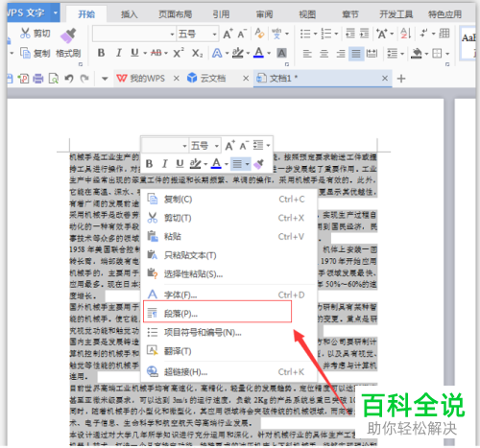Screen dimensions: 480x448
Task: Open font size 五号 dropdown in ribbon
Action: tap(215, 35)
